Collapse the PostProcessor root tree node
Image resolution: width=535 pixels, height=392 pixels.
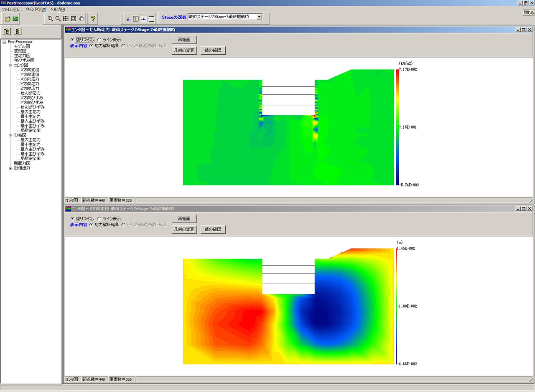click(x=4, y=42)
